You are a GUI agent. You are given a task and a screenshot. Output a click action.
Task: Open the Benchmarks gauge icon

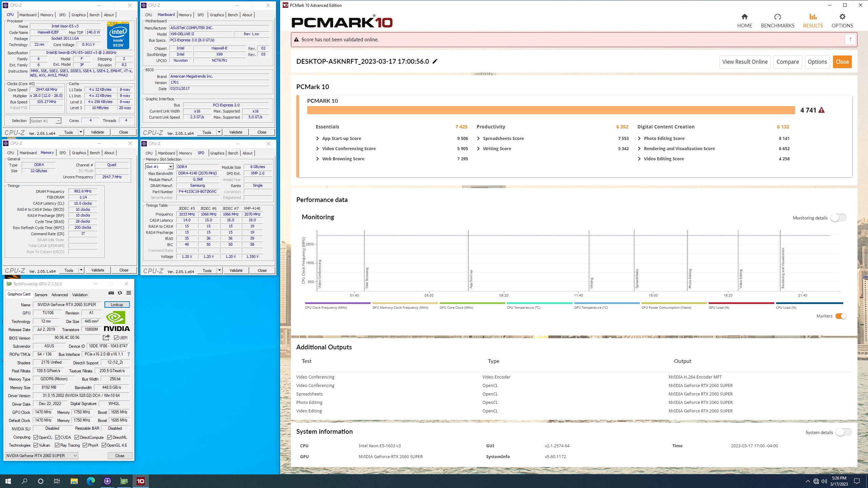[x=777, y=17]
